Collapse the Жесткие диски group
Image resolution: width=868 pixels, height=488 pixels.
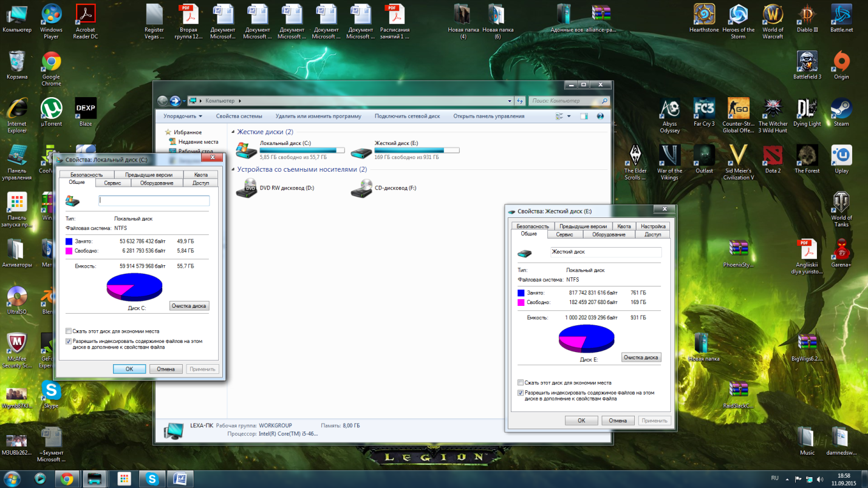point(233,132)
